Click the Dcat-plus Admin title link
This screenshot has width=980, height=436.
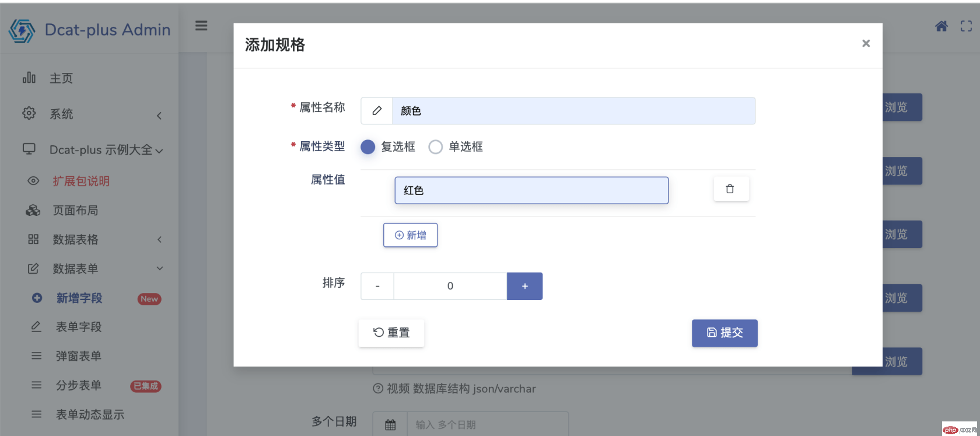click(x=108, y=30)
